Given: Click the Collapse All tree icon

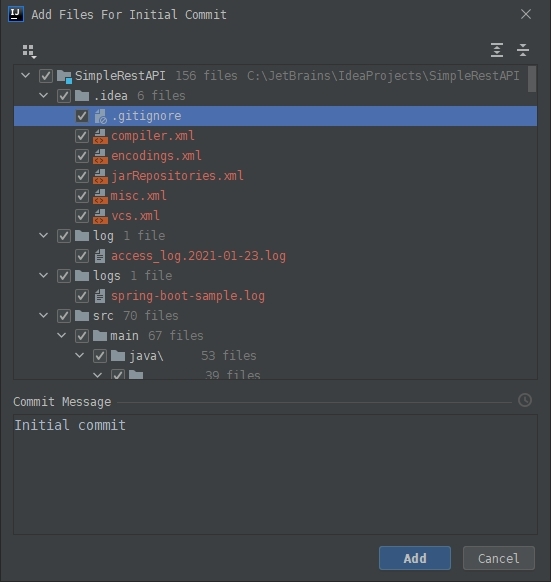Looking at the screenshot, I should [x=523, y=50].
